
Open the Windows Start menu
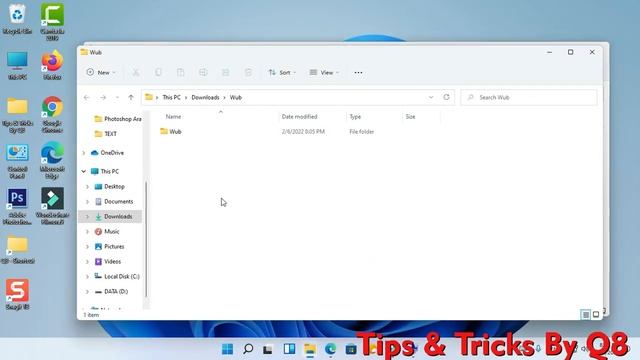click(227, 349)
